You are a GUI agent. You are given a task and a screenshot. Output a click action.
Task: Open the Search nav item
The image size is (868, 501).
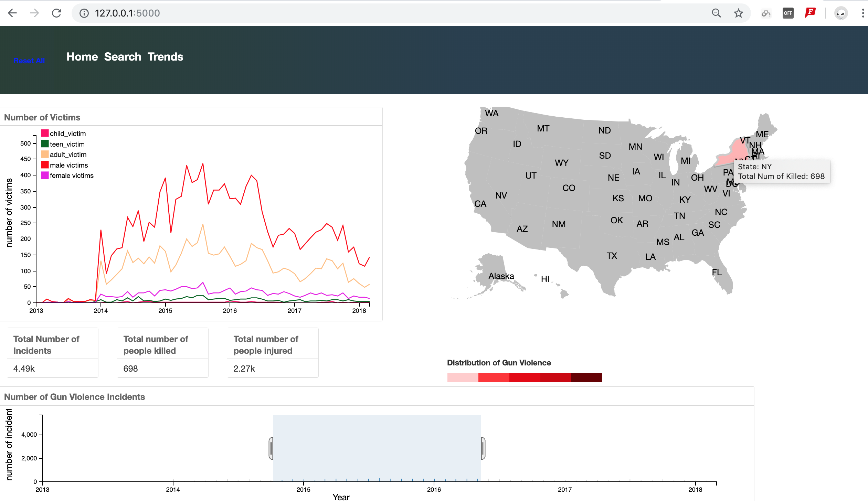(123, 57)
